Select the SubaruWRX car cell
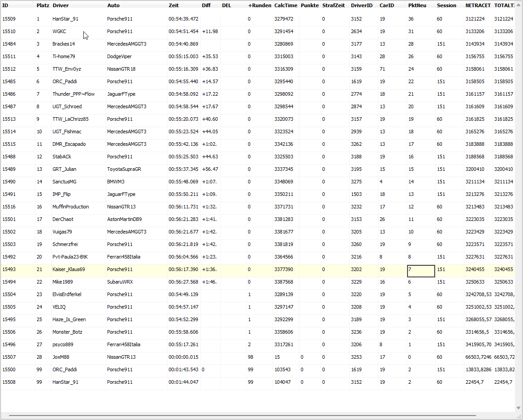Image resolution: width=523 pixels, height=420 pixels. click(120, 282)
